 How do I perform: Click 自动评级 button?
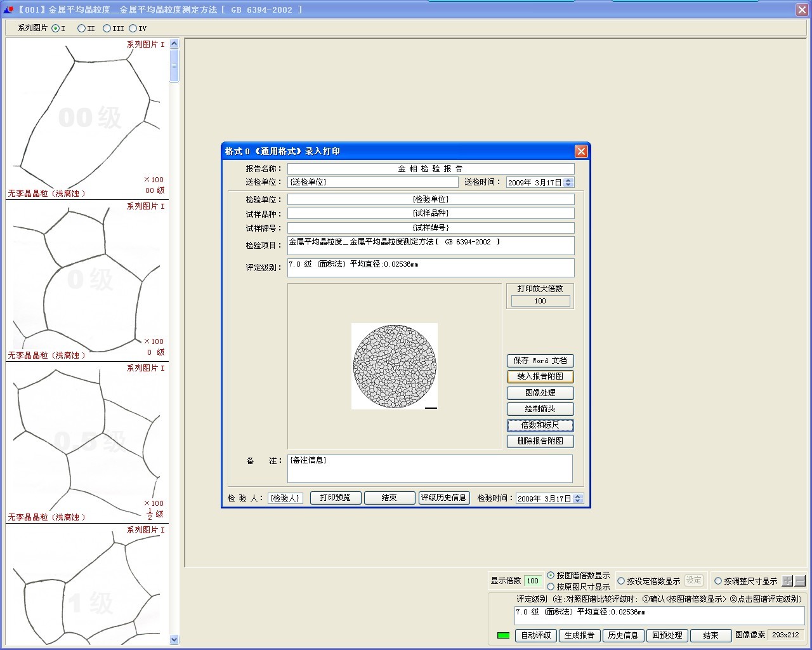[536, 635]
